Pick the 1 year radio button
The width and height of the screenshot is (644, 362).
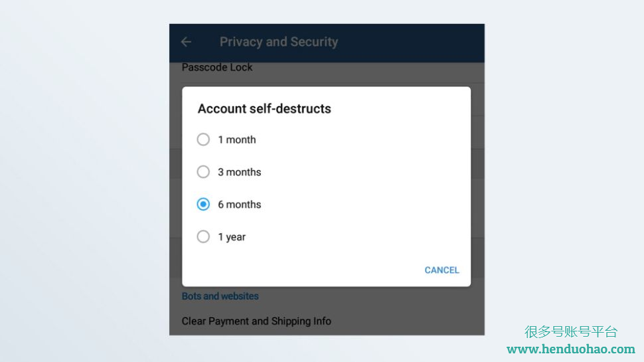click(203, 236)
